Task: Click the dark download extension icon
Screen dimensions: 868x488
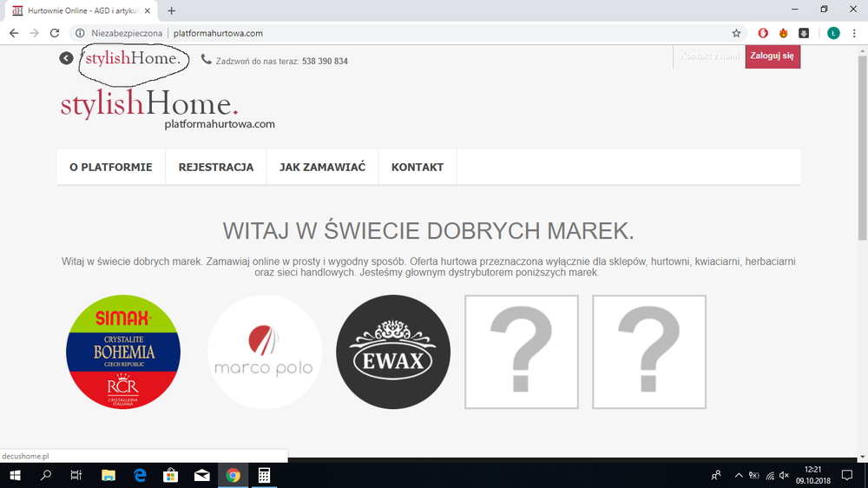Action: (x=804, y=33)
